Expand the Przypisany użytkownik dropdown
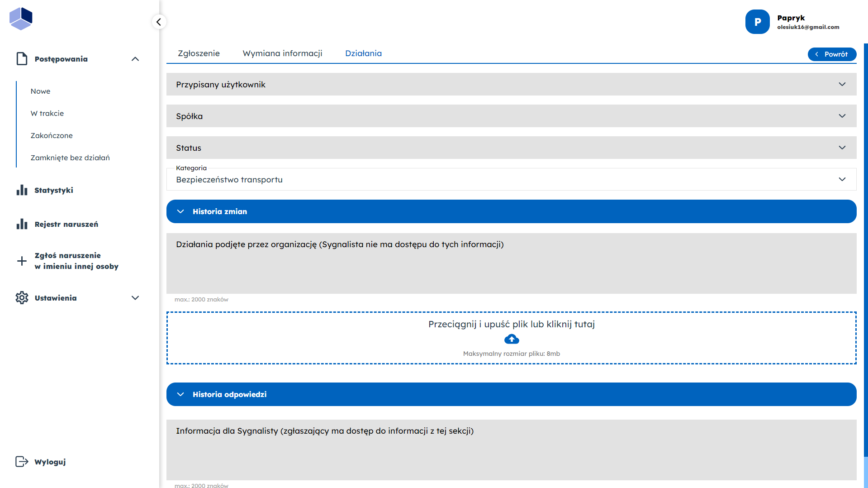 pyautogui.click(x=511, y=84)
